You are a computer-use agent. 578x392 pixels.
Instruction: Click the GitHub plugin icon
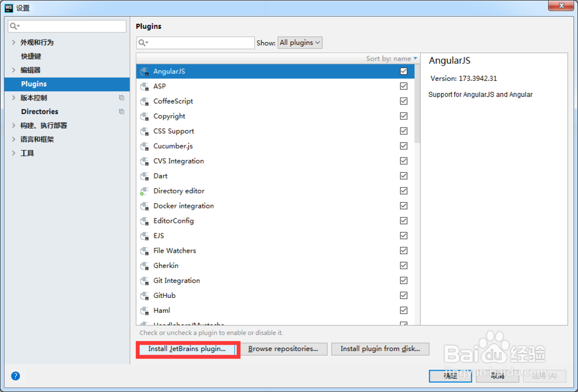[x=144, y=296]
